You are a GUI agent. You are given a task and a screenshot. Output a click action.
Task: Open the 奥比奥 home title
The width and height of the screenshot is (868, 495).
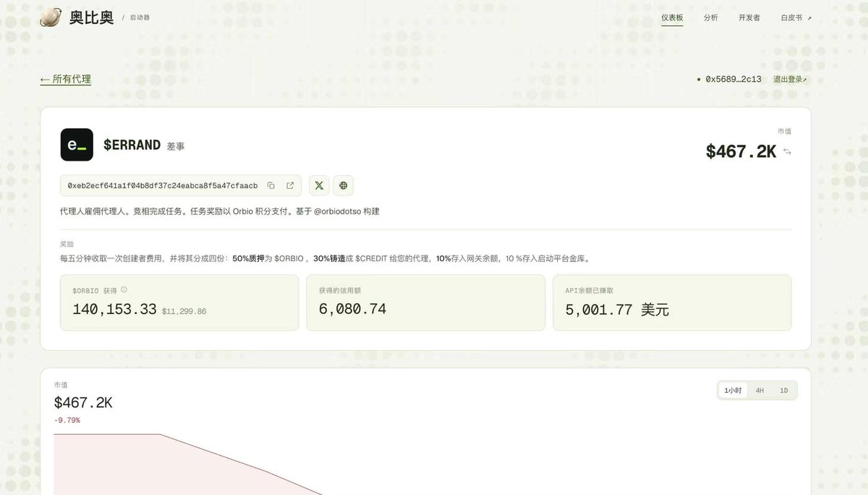91,18
